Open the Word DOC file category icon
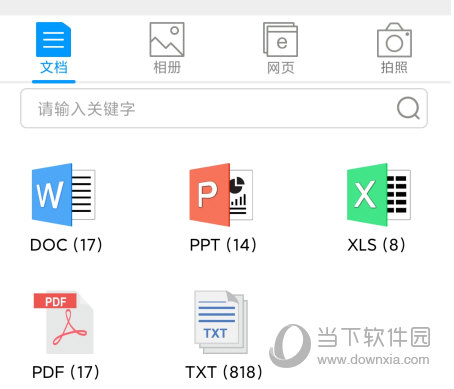The image size is (454, 389). click(63, 195)
